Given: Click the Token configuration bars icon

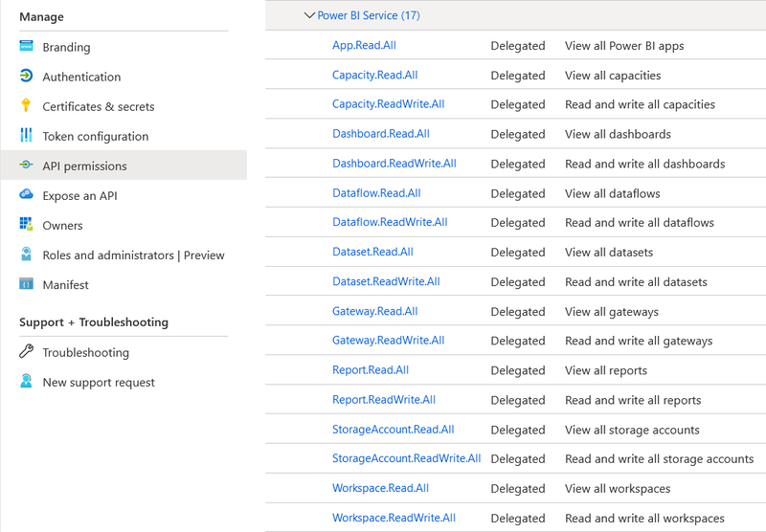Looking at the screenshot, I should (x=26, y=135).
